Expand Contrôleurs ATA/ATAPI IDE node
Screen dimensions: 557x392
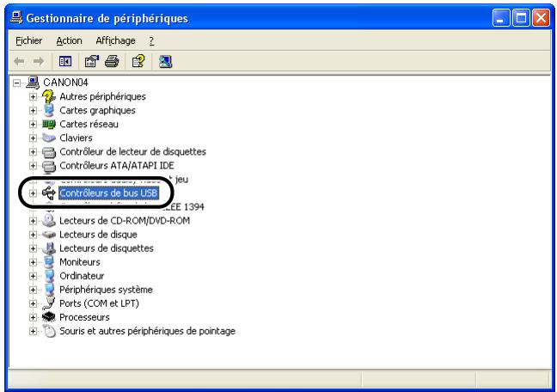tap(33, 166)
